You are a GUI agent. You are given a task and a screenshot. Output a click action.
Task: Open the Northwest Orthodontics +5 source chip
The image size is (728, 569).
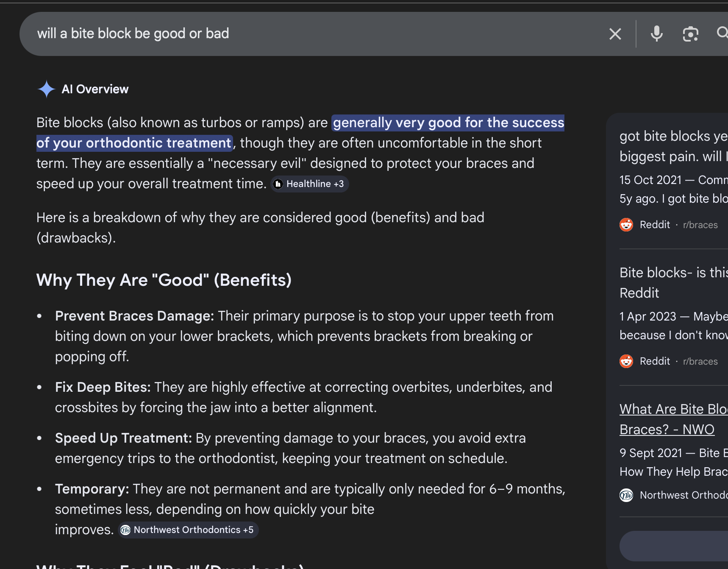[x=188, y=530]
